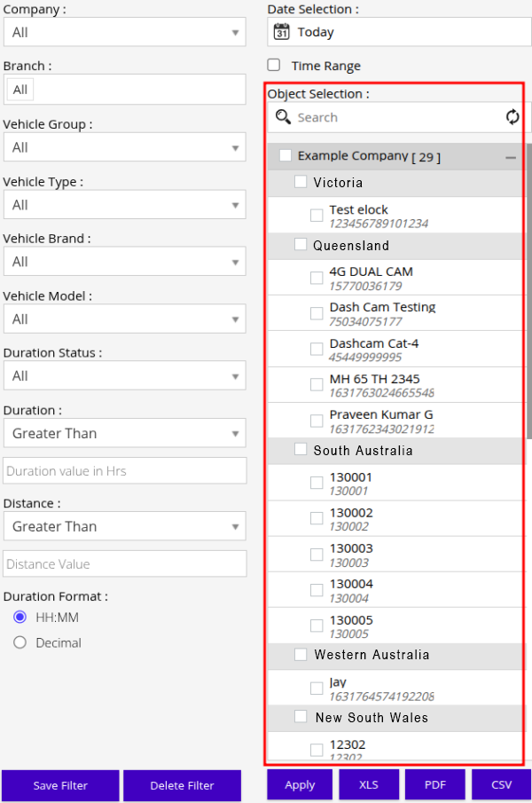Select the Dashcam Cat-4 checkbox

tap(317, 349)
